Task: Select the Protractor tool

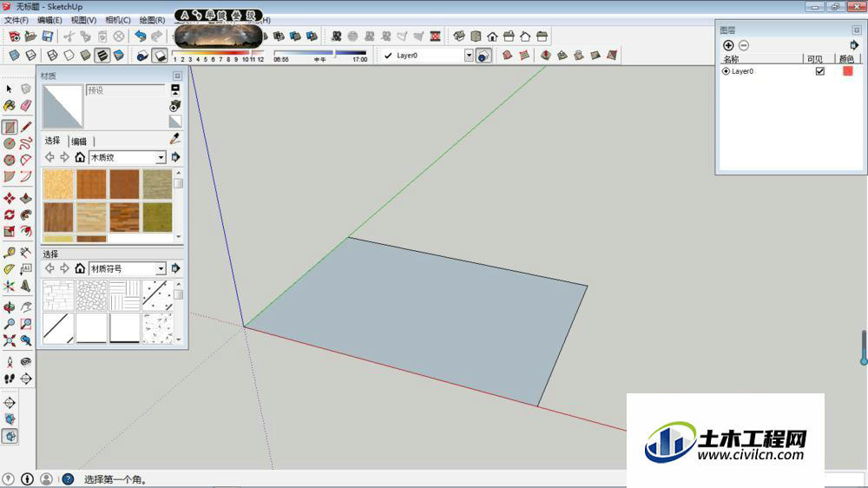Action: (10, 269)
